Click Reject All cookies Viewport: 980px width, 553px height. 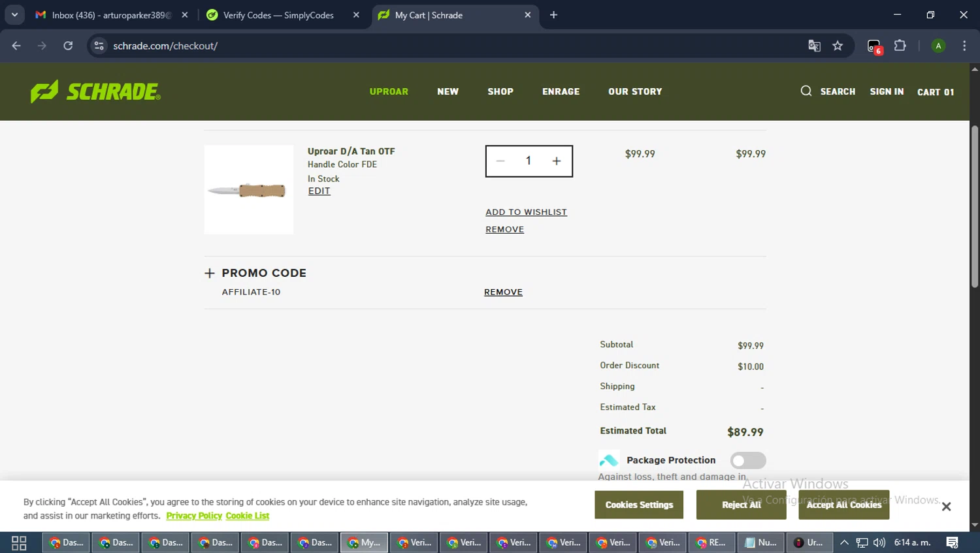click(742, 505)
